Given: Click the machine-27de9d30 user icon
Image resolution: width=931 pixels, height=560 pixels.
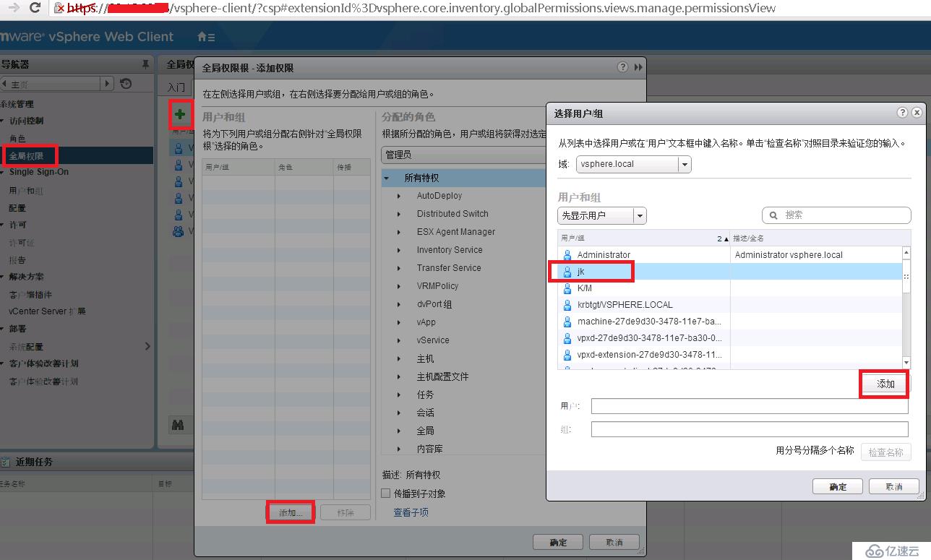Looking at the screenshot, I should point(567,322).
